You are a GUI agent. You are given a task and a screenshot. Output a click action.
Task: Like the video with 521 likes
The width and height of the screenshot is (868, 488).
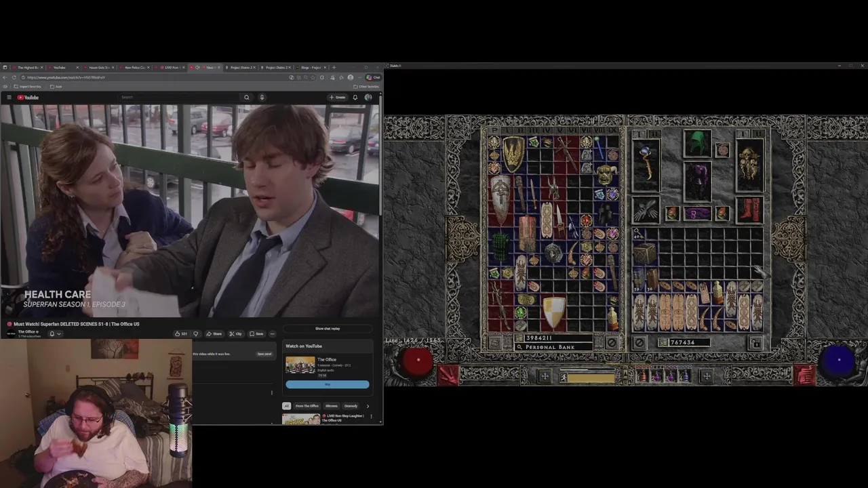[x=181, y=333]
